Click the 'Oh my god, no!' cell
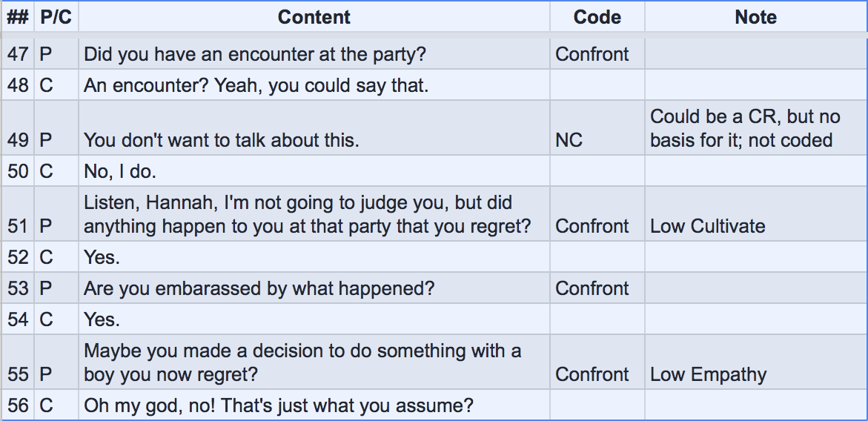 pos(278,405)
